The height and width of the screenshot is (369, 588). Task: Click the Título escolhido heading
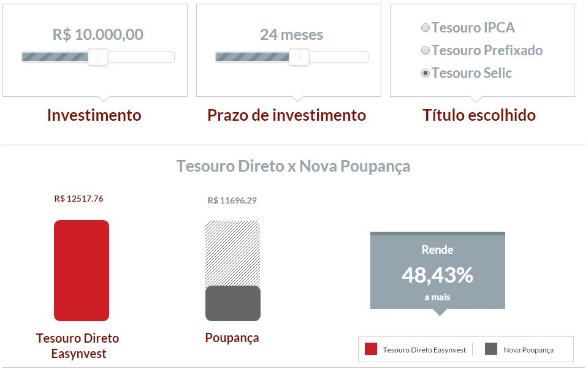coord(479,115)
